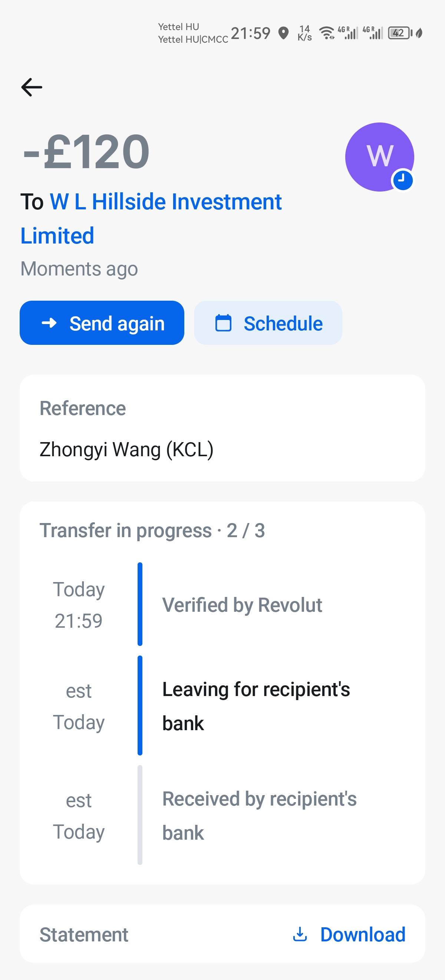Tap the Wi-Fi status bar icon
Image resolution: width=445 pixels, height=980 pixels.
coord(326,33)
